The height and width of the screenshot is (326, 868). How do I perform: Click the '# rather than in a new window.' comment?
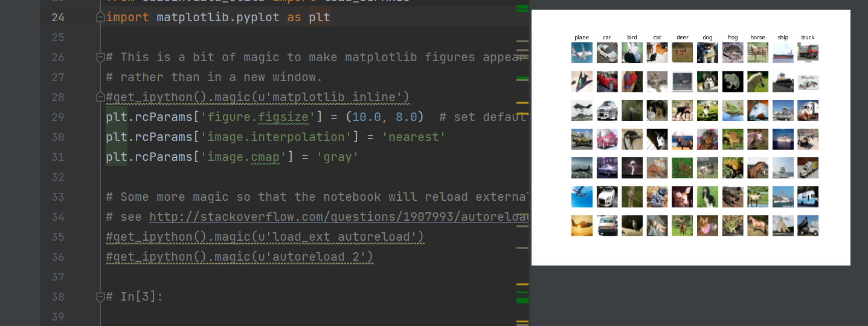(214, 77)
